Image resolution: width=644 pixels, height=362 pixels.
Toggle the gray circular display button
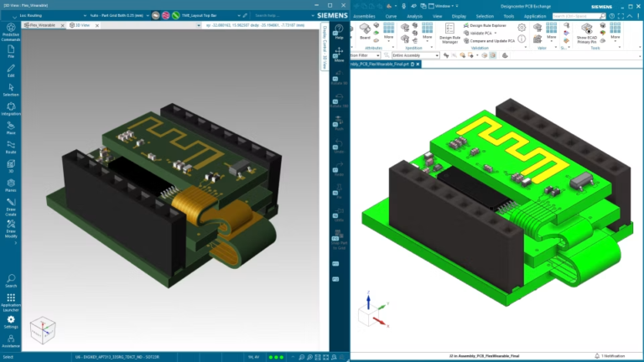pyautogui.click(x=156, y=16)
